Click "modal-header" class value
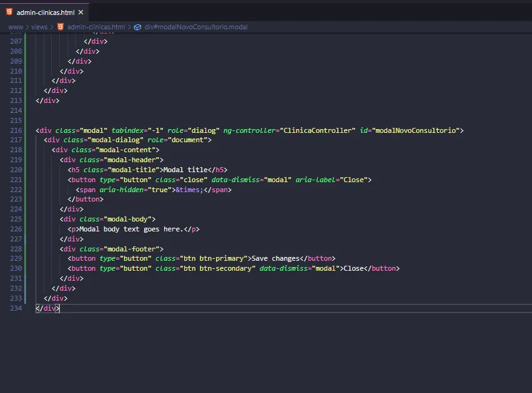Image resolution: width=532 pixels, height=393 pixels. coord(132,160)
